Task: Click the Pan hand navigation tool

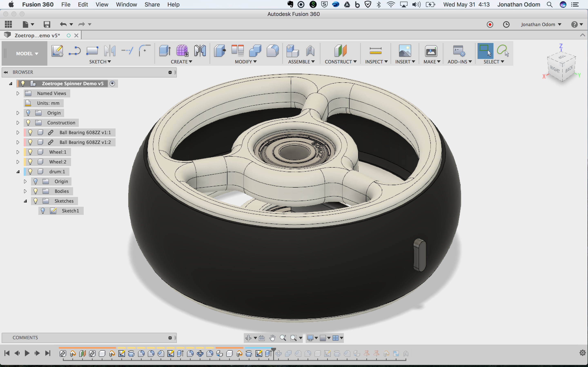Action: [272, 338]
